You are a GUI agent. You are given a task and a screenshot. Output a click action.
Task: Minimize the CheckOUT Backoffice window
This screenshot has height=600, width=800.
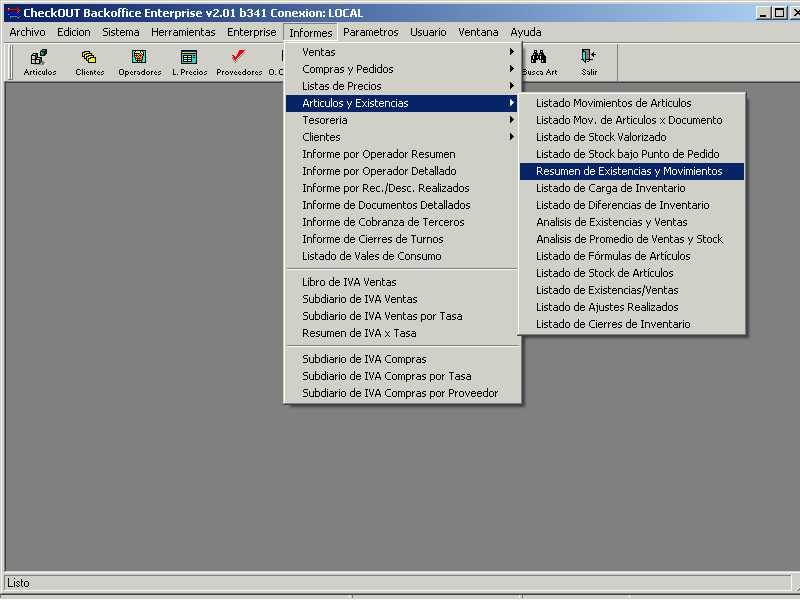coord(763,13)
